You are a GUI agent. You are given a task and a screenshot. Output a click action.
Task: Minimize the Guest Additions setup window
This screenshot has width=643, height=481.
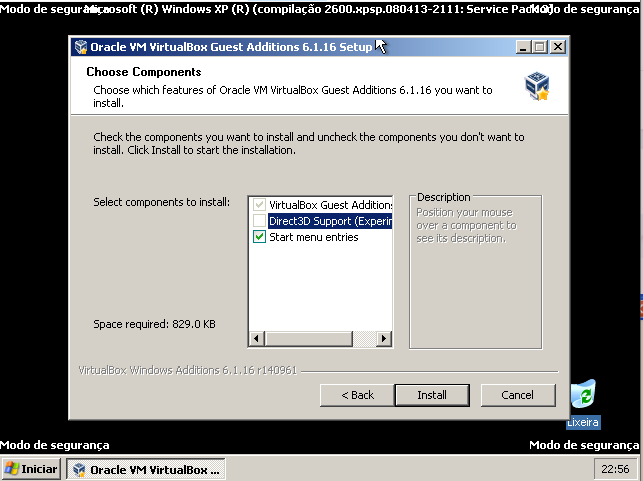523,47
